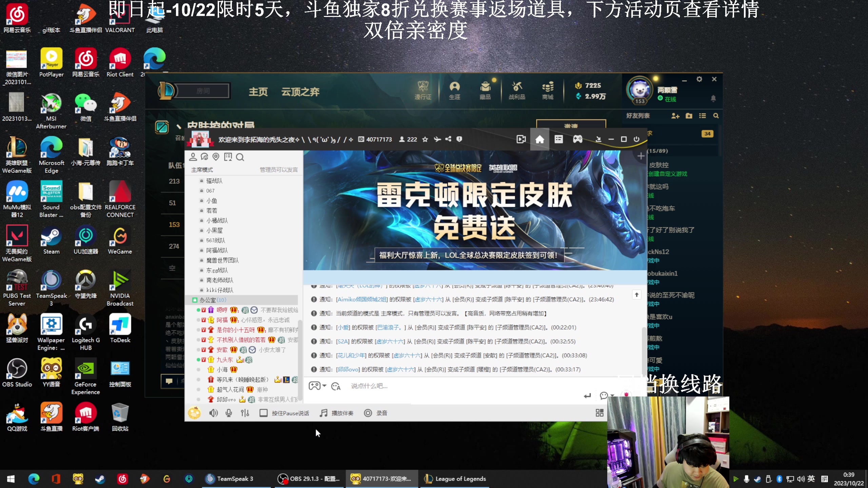
Task: Favorite the channel with star icon
Action: [425, 139]
